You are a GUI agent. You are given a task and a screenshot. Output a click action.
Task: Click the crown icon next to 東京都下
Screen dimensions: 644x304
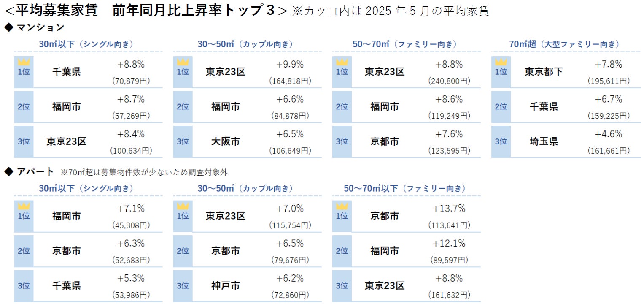pos(501,62)
